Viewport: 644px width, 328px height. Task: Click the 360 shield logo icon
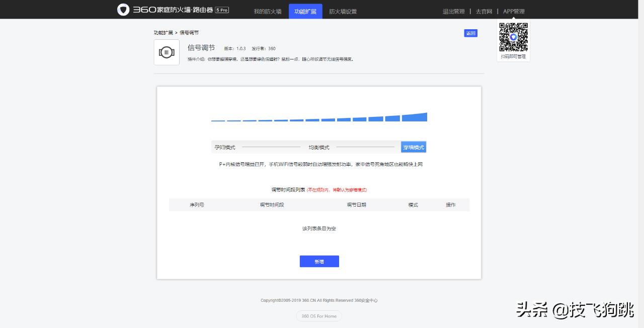point(123,9)
